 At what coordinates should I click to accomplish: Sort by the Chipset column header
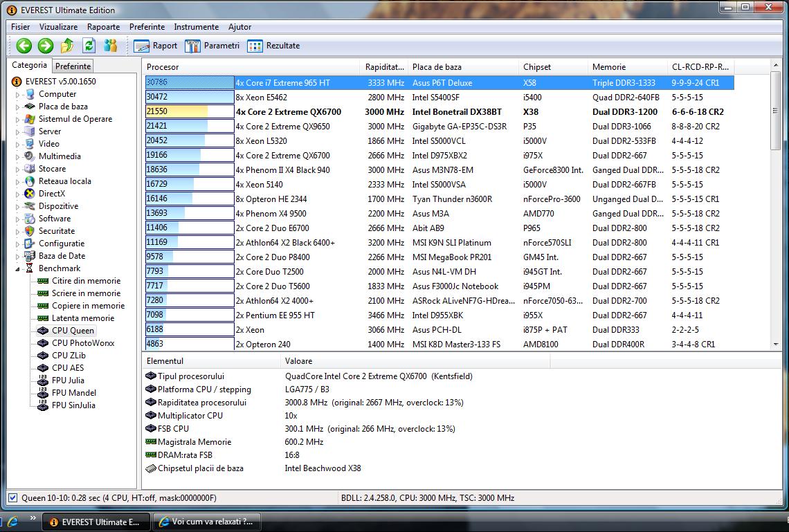(x=553, y=67)
